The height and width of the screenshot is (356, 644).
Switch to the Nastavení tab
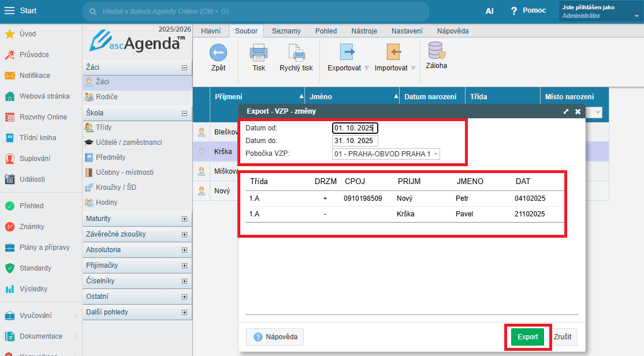(407, 31)
